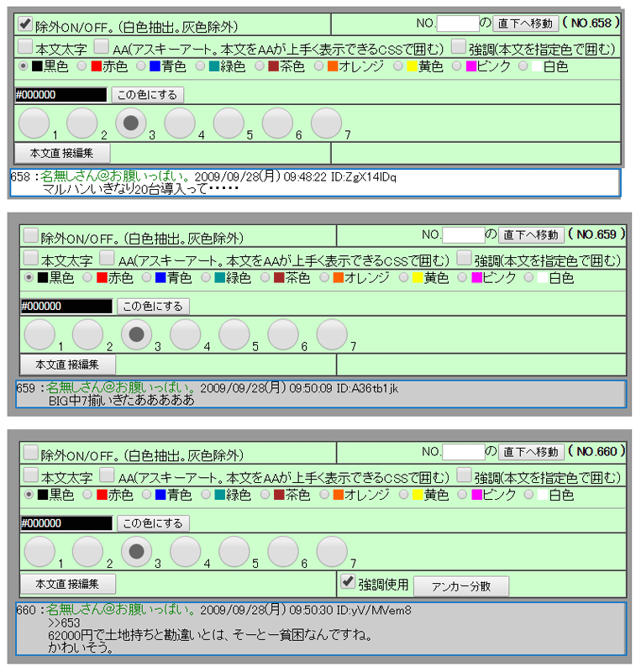Click この色にする button in post 658 panel
636x672 pixels.
tap(147, 95)
